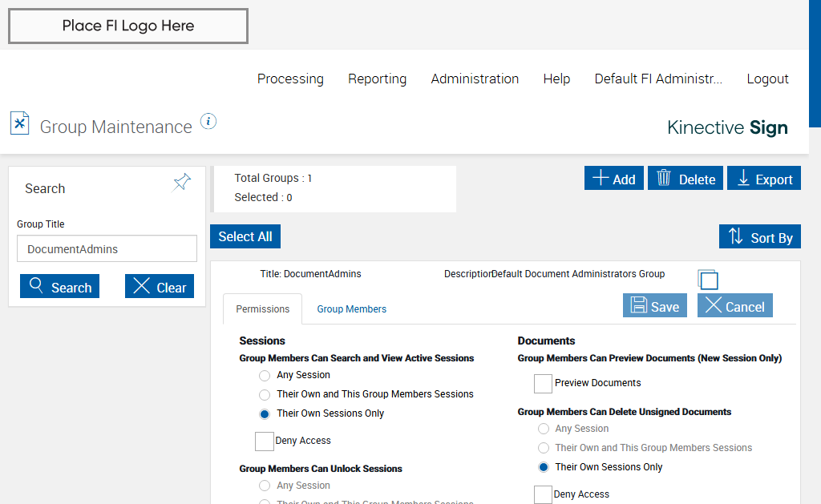The image size is (821, 504).
Task: Switch to the Group Members tab
Action: coord(351,309)
